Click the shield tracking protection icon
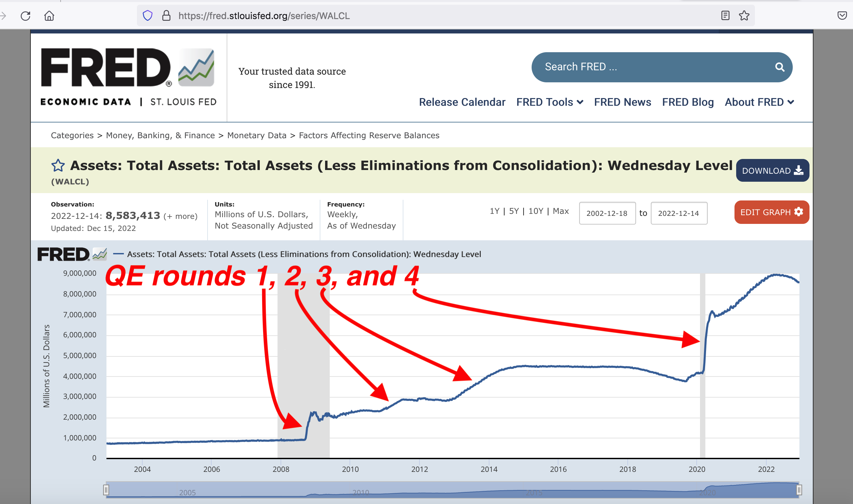 pos(147,16)
